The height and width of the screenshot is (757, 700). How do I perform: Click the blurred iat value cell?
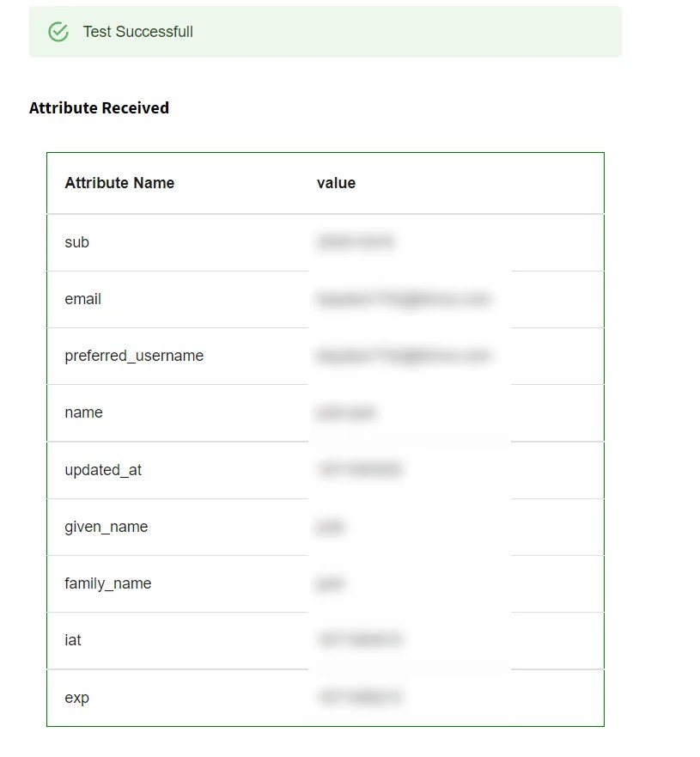(x=361, y=640)
